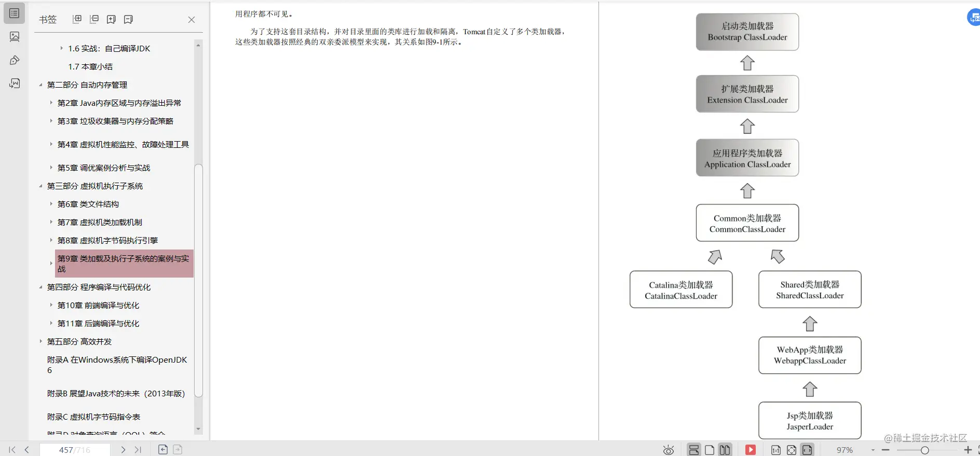Open bookmark 附录A 在Windows系统下编译OpenJDK
The image size is (980, 456).
117,365
